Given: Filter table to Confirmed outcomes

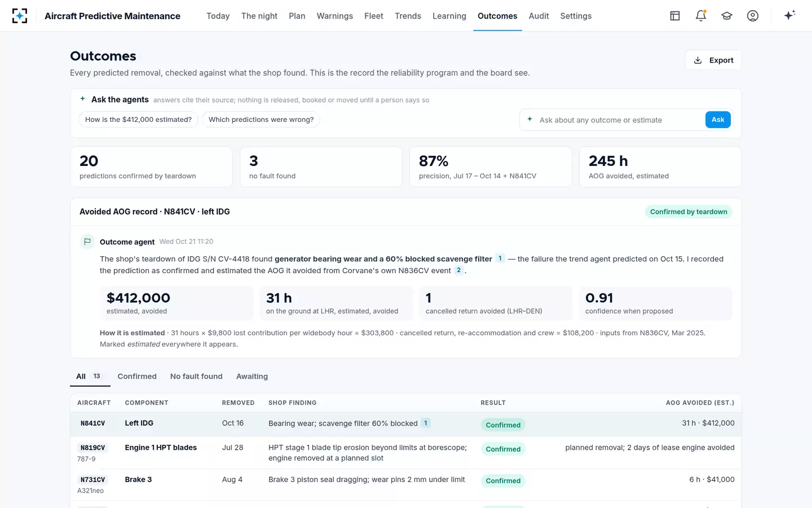Looking at the screenshot, I should (x=137, y=376).
